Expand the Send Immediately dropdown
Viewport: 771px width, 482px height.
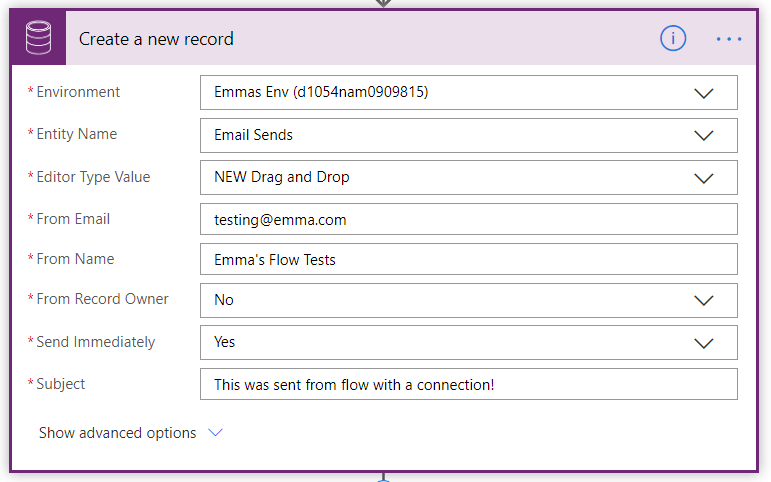[x=703, y=342]
